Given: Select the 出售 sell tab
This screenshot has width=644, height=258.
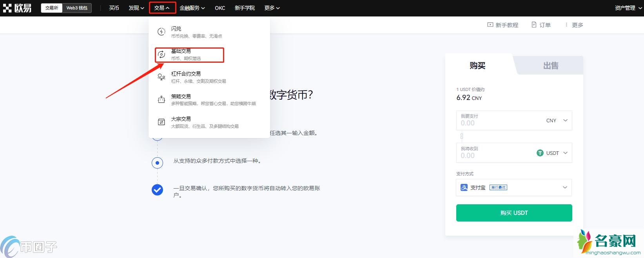Looking at the screenshot, I should point(550,65).
